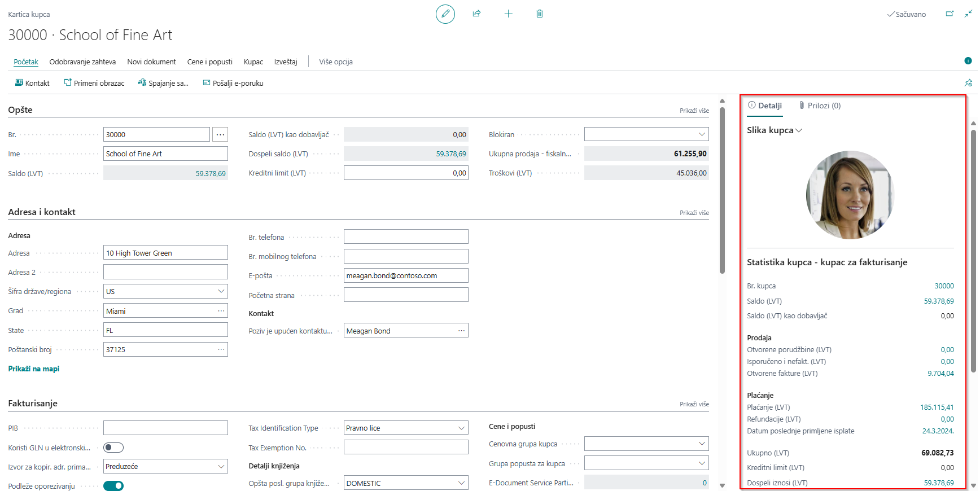Open the Blokiran dropdown
Screen dimensions: 980x491
point(646,134)
